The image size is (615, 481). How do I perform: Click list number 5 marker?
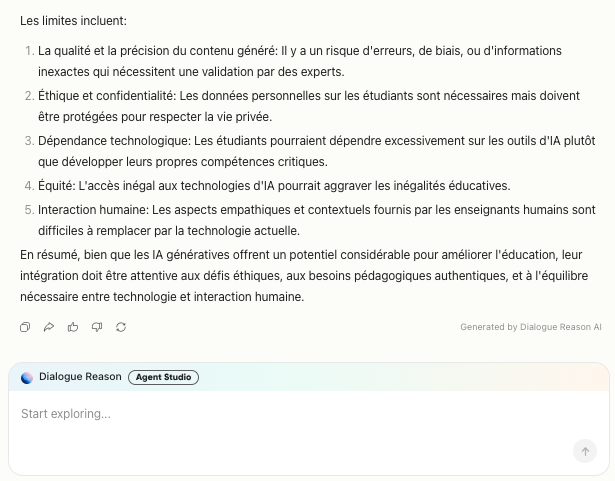(29, 210)
